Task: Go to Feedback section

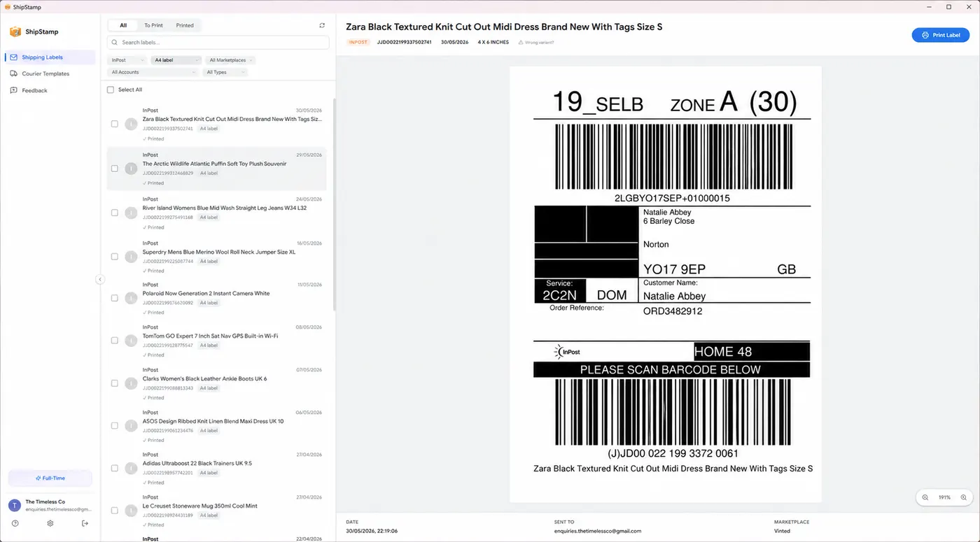Action: (x=50, y=90)
